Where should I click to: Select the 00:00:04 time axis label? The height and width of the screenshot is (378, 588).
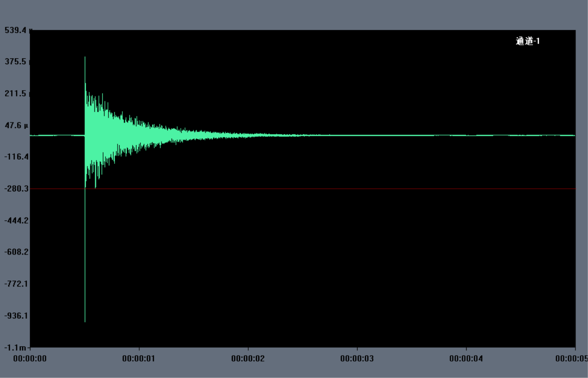(x=466, y=359)
